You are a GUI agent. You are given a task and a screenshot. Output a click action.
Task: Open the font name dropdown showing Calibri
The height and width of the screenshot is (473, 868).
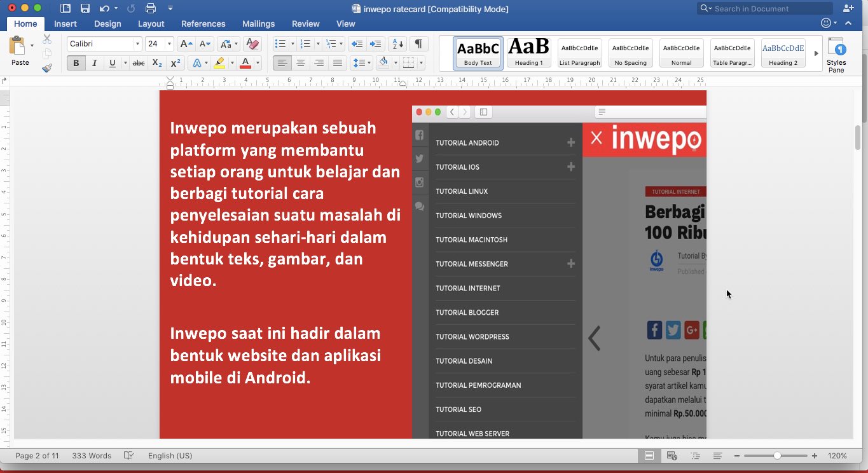click(137, 44)
